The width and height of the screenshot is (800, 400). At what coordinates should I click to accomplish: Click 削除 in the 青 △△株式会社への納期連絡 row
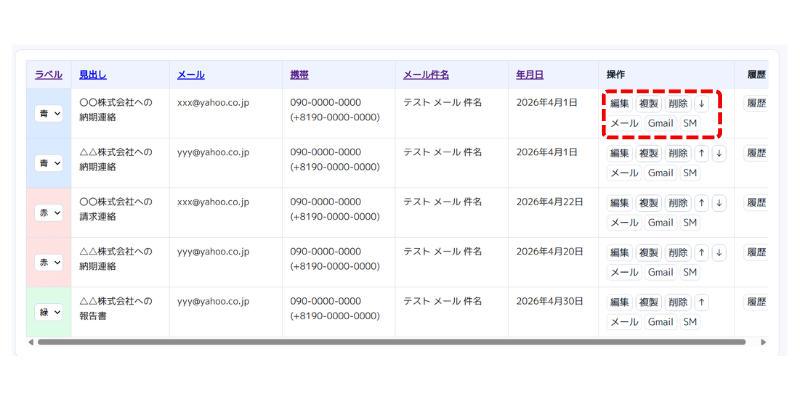(x=678, y=153)
